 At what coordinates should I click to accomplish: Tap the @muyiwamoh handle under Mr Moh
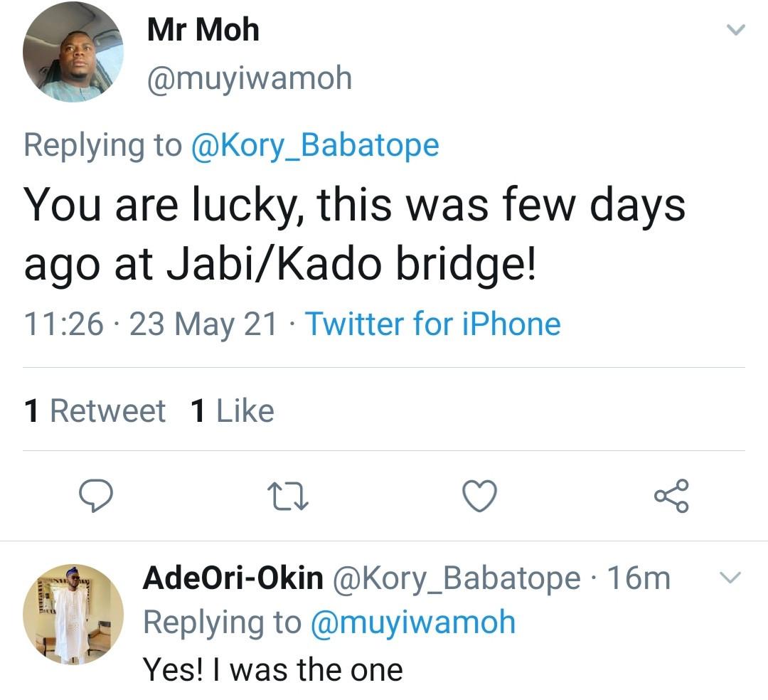(x=249, y=79)
